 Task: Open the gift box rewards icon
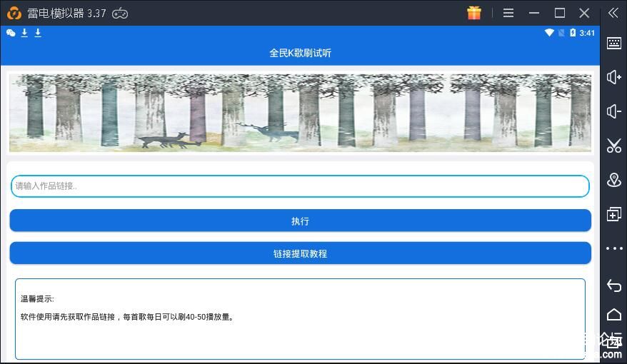(x=474, y=13)
